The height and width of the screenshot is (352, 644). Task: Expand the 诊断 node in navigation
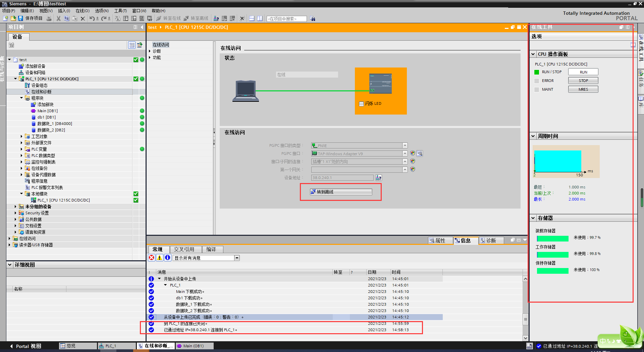(x=150, y=51)
